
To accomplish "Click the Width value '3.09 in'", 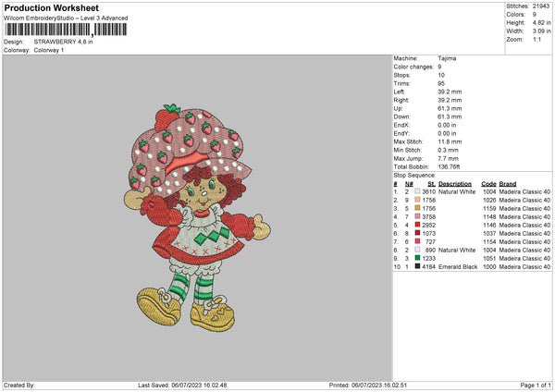I will [x=541, y=31].
